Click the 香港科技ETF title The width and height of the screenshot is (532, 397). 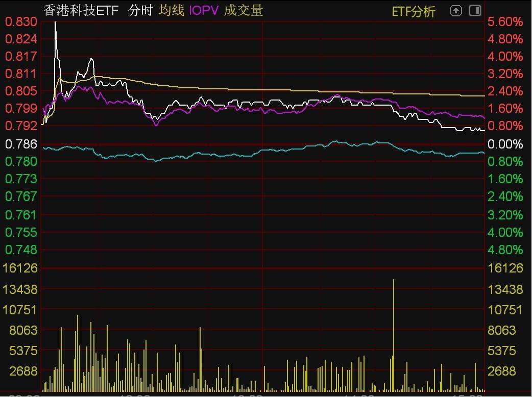point(81,11)
